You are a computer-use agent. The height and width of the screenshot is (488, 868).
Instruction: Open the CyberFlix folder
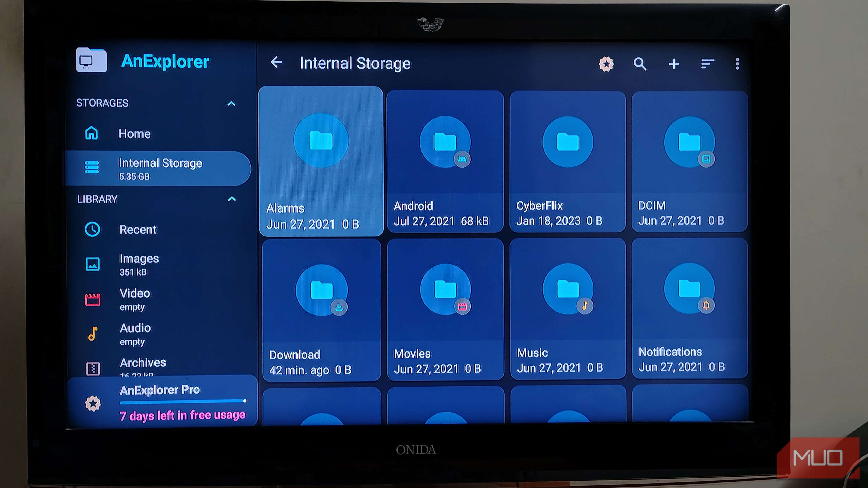tap(568, 161)
